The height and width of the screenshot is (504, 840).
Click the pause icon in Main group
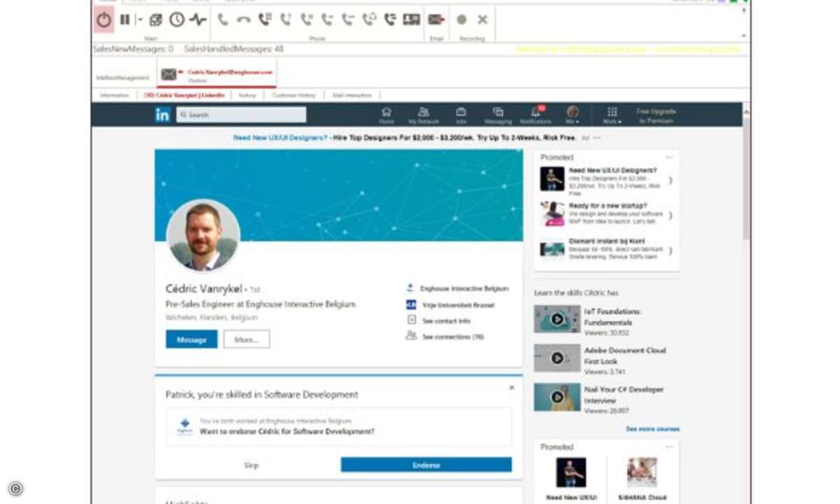tap(125, 20)
